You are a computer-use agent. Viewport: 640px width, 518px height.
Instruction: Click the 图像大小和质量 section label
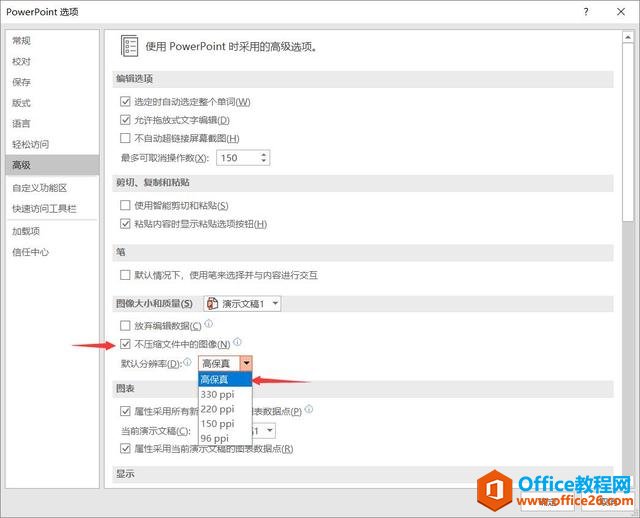154,303
